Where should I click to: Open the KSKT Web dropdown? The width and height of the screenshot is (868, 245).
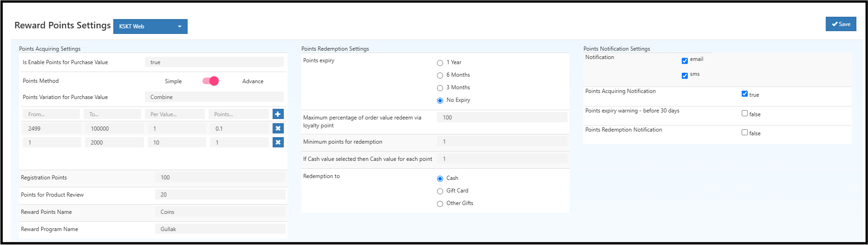[150, 26]
